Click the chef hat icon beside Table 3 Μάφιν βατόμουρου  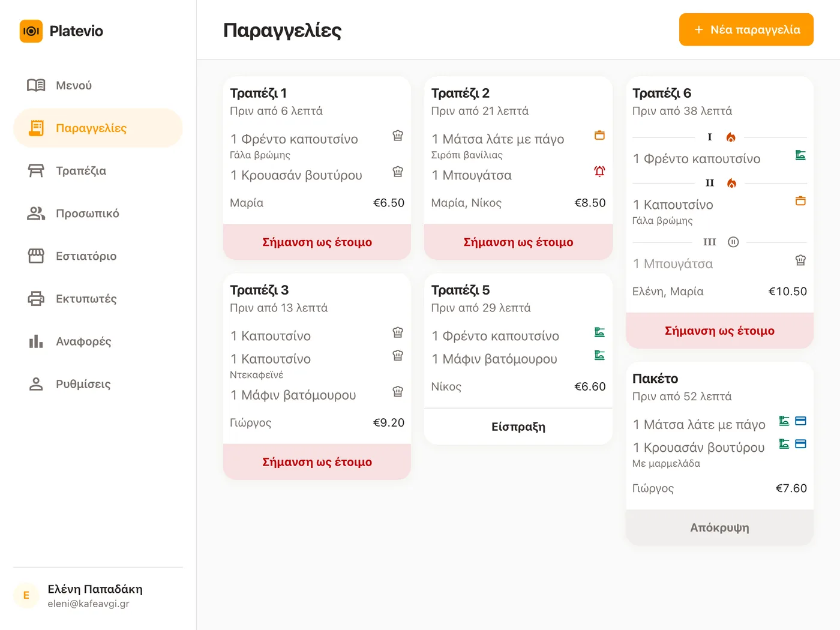coord(398,391)
